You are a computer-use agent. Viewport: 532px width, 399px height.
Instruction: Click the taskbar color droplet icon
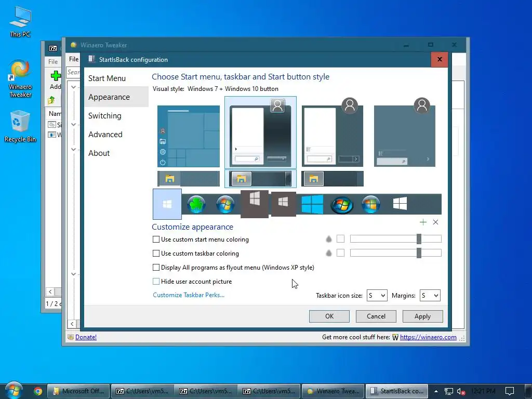pyautogui.click(x=328, y=253)
